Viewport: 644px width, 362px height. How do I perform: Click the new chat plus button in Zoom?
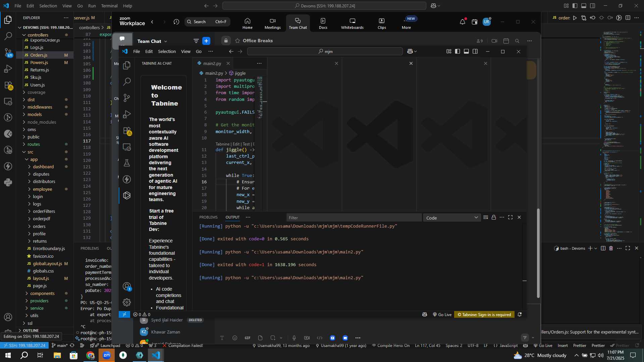[206, 41]
